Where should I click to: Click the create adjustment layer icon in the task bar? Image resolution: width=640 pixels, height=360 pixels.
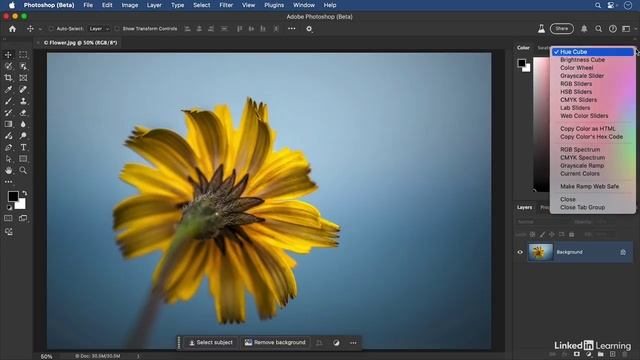336,343
